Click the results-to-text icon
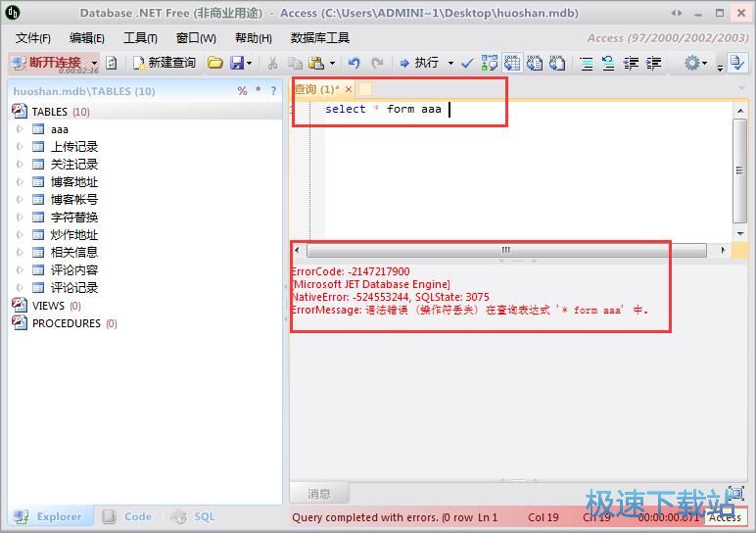The width and height of the screenshot is (756, 533). 535,63
